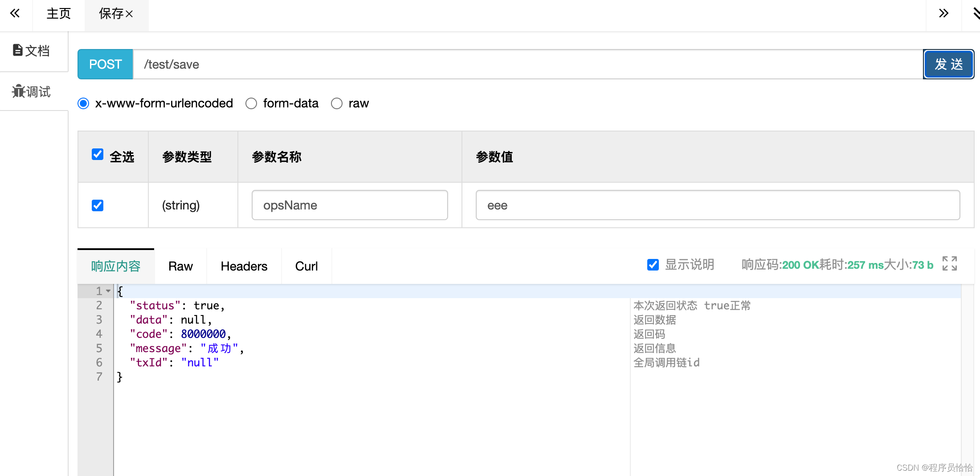Click the 本次返回状态 true正常 description
Screen dimensions: 980x476
tap(692, 305)
